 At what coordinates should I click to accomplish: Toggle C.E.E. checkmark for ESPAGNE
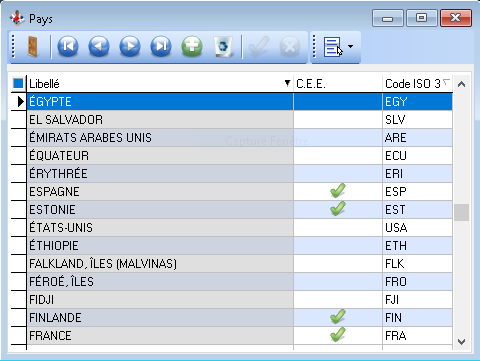pyautogui.click(x=338, y=191)
